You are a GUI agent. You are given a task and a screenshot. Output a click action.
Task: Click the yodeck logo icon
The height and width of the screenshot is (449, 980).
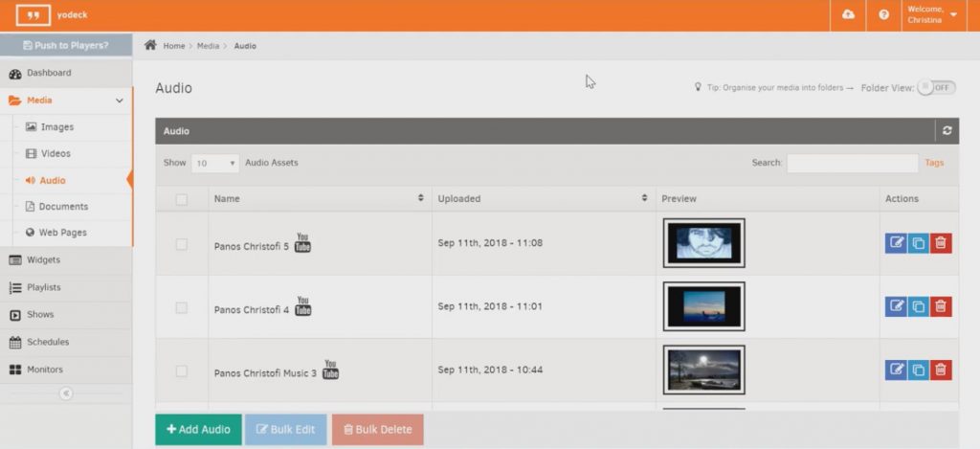tap(33, 15)
